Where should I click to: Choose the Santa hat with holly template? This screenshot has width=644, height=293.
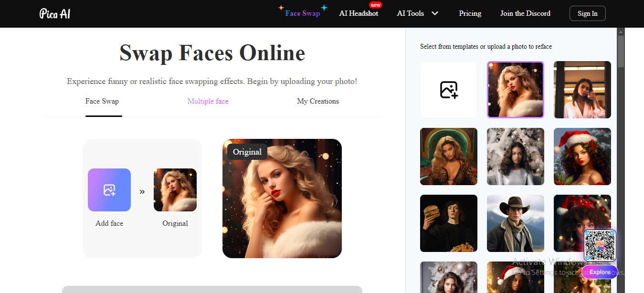point(582,157)
